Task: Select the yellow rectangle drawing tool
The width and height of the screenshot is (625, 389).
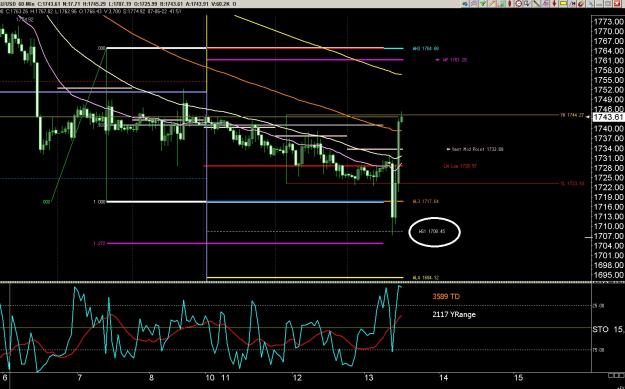Action: coord(563,4)
